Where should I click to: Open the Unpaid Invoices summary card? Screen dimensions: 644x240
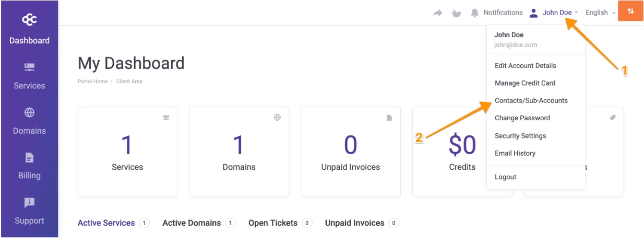point(350,152)
